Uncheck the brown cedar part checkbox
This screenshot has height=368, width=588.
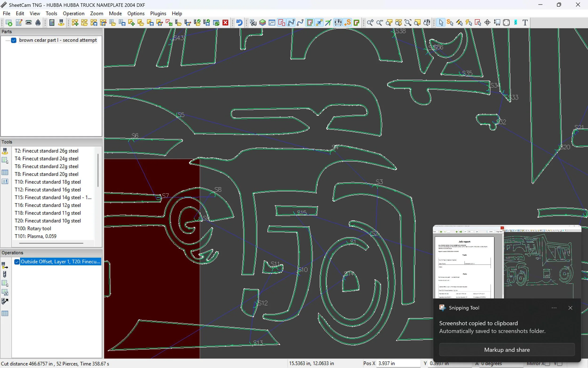14,40
